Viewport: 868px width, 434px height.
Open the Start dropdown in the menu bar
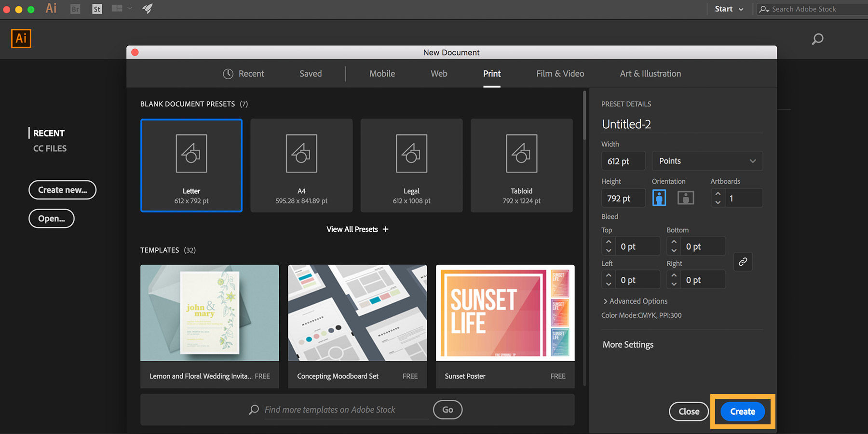pos(729,9)
